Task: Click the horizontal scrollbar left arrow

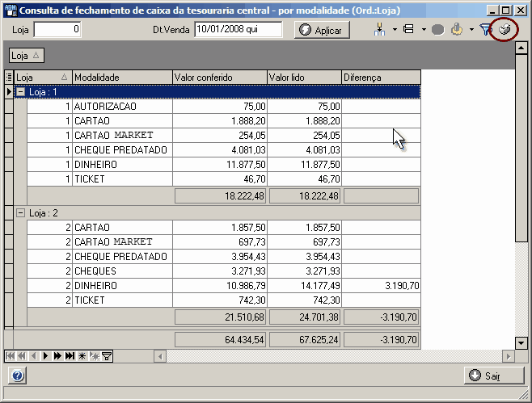Action: (x=160, y=356)
